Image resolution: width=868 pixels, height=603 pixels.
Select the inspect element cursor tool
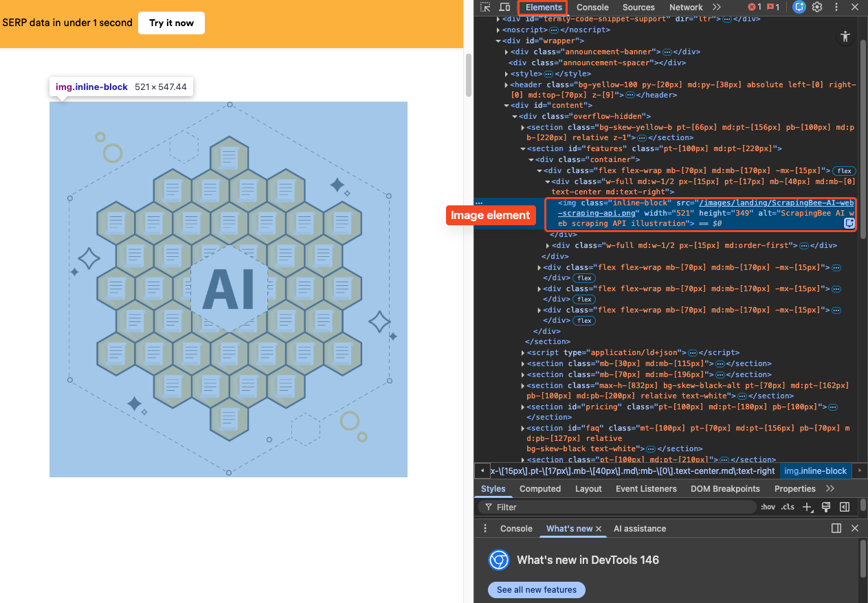tap(486, 7)
